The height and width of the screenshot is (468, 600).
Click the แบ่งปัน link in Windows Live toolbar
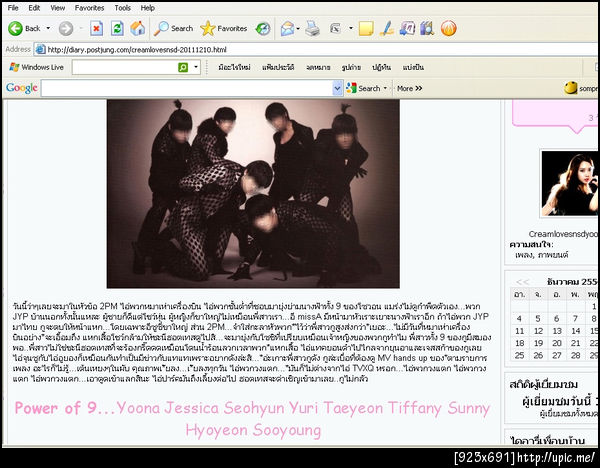413,67
